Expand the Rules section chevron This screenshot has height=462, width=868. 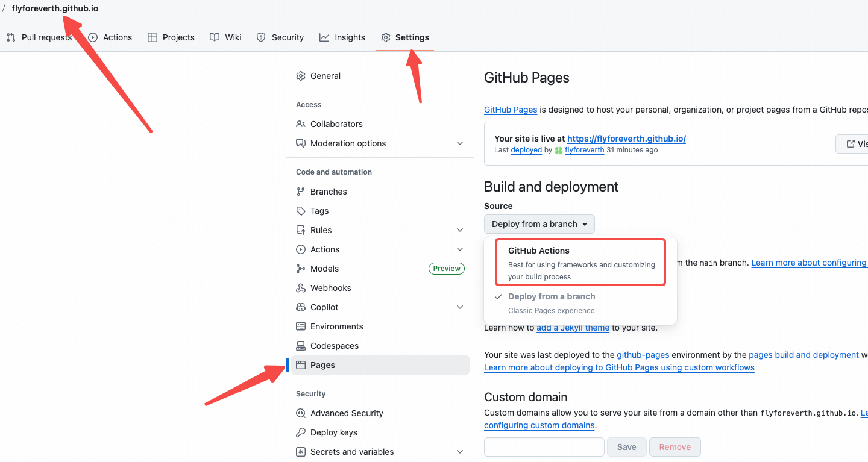click(x=460, y=230)
